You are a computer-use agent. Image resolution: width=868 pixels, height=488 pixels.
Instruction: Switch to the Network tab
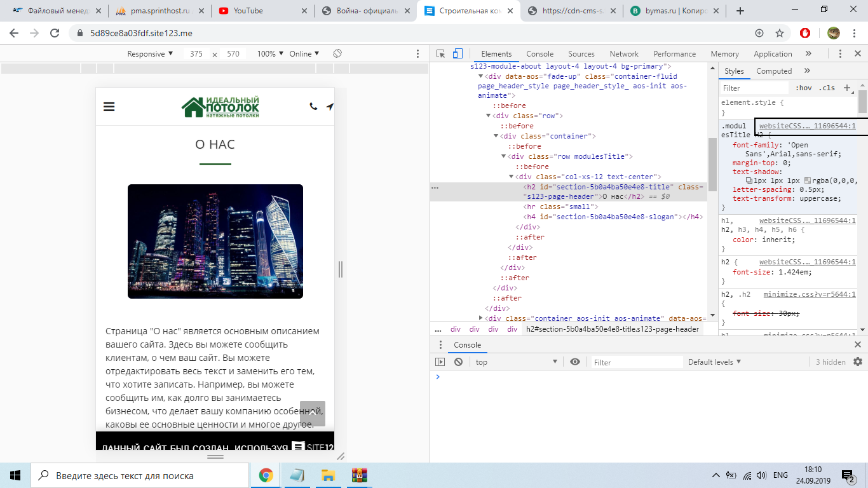[x=623, y=54]
